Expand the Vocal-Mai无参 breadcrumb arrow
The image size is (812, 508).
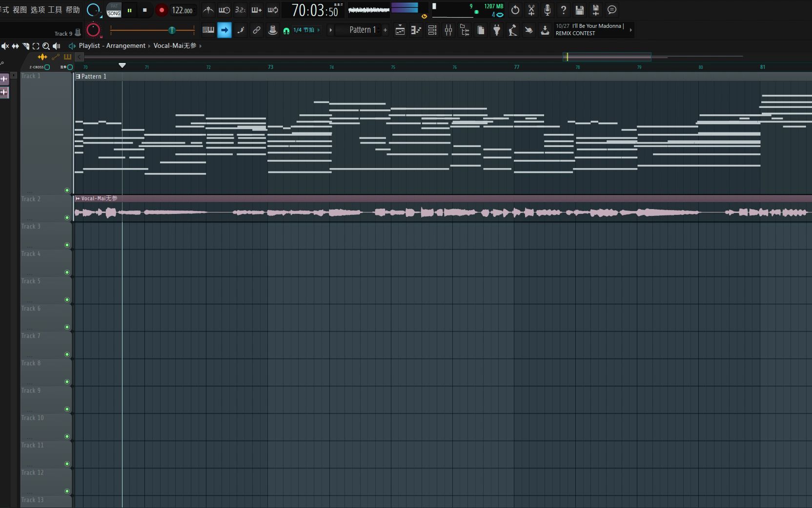[200, 46]
